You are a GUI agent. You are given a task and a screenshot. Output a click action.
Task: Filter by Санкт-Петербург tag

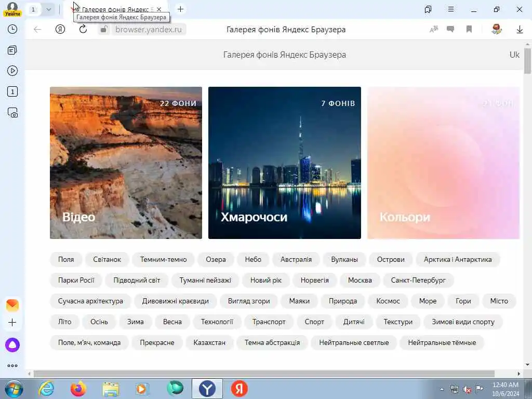point(418,280)
